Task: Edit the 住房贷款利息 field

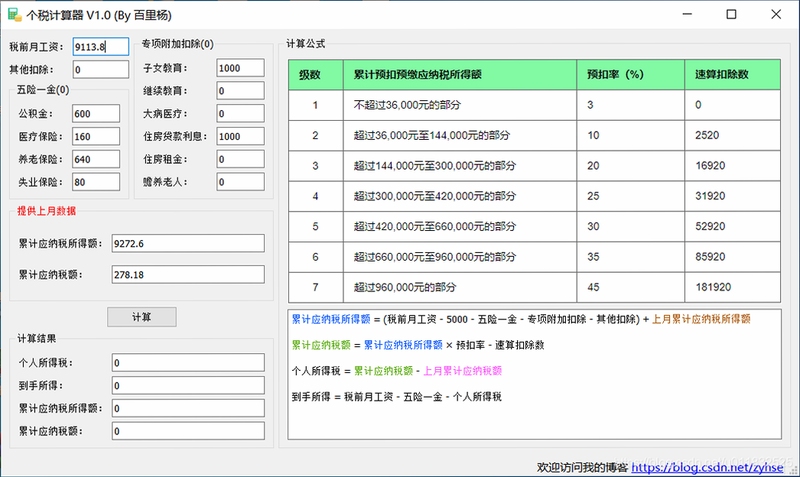Action: (x=240, y=136)
